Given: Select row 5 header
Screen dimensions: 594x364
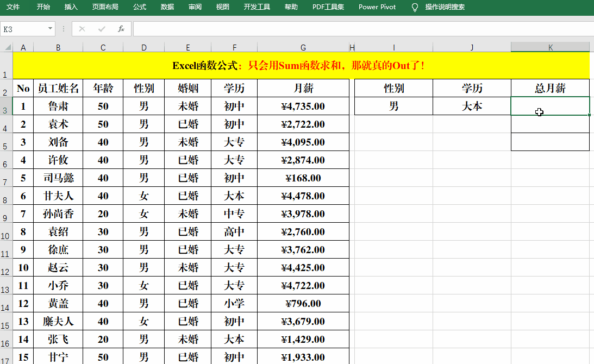Looking at the screenshot, I should click(x=6, y=142).
